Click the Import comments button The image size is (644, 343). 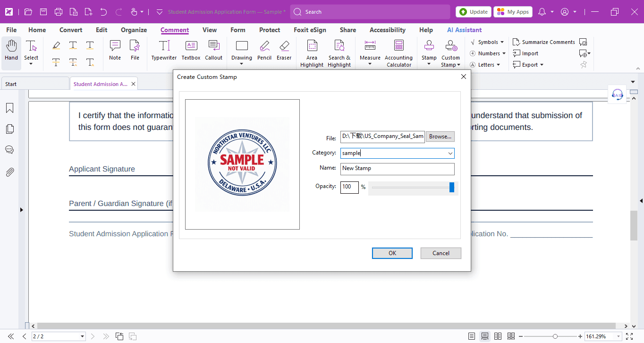pyautogui.click(x=525, y=53)
